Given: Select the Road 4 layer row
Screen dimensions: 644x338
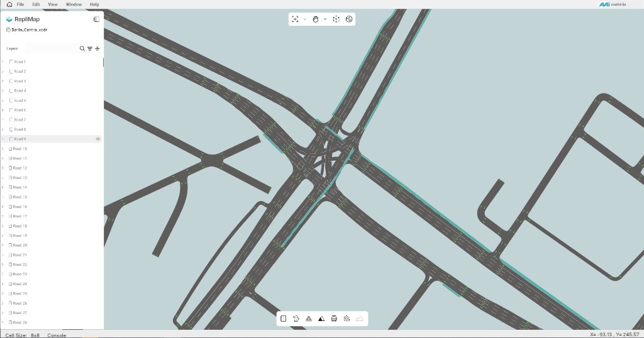Looking at the screenshot, I should point(52,90).
